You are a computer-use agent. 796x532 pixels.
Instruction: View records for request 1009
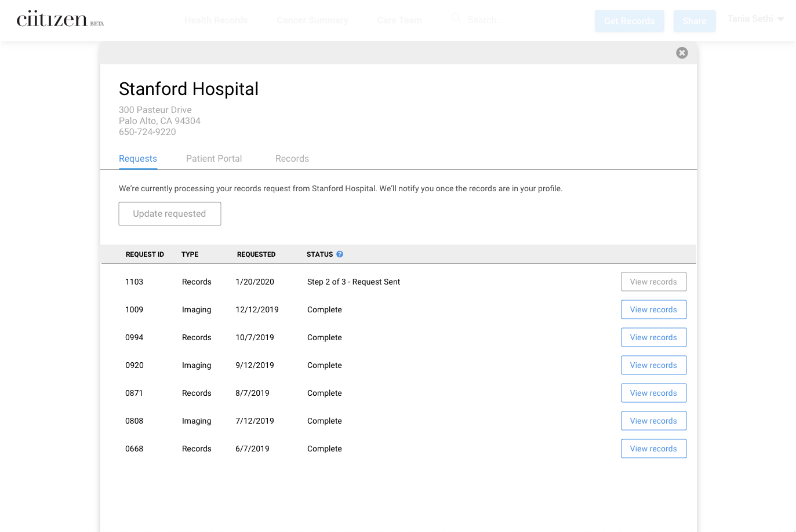653,309
